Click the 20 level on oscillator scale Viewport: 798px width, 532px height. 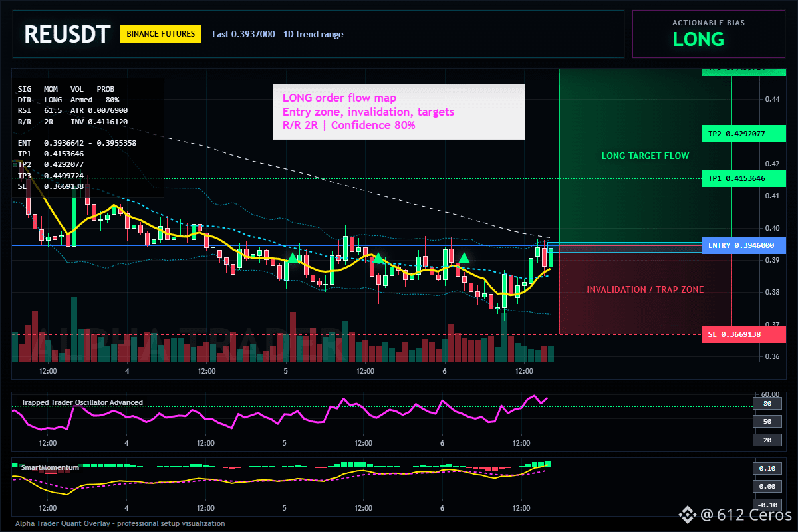(767, 440)
